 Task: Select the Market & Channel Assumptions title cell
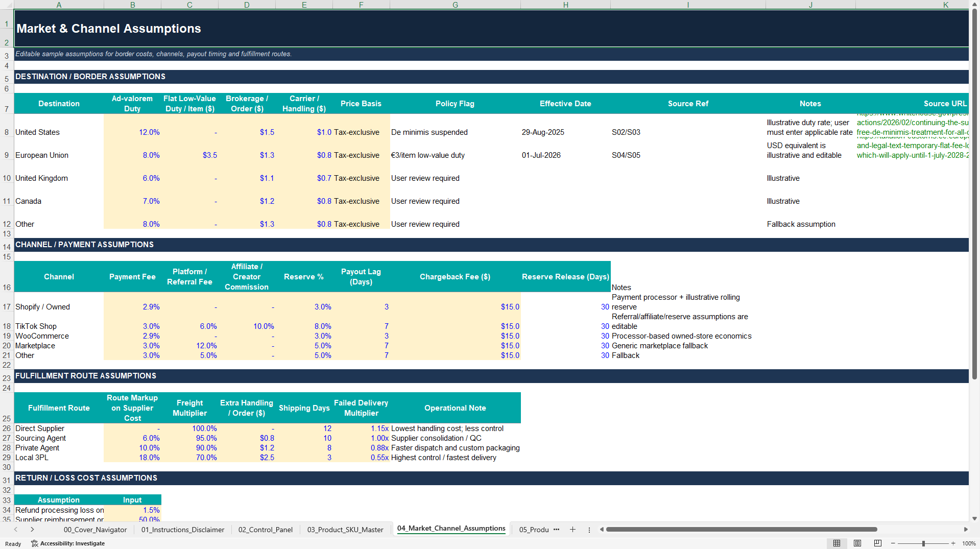pos(491,29)
